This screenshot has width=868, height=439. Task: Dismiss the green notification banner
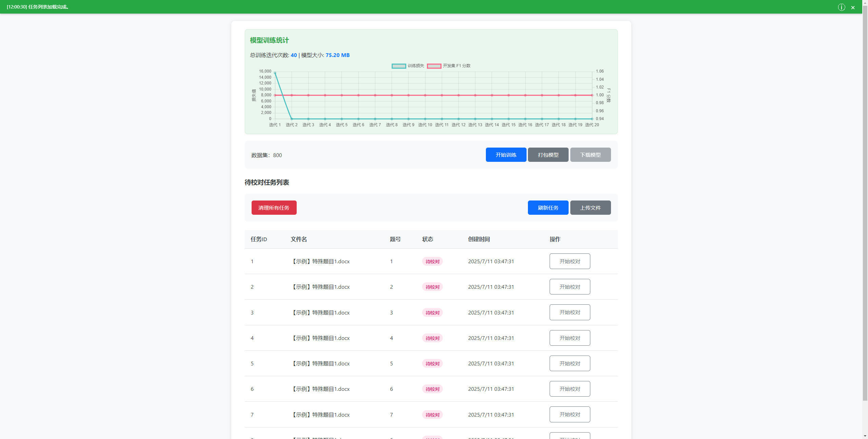pyautogui.click(x=853, y=7)
